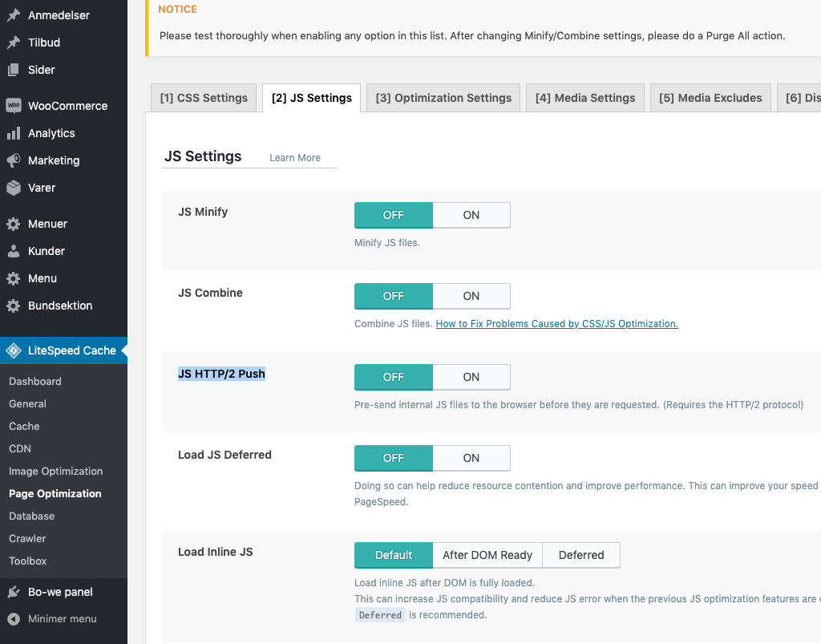This screenshot has height=644, width=821.
Task: Switch to the CSS Settings tab
Action: tap(203, 97)
